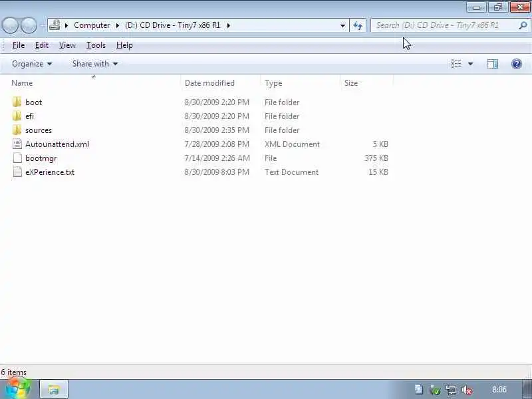Select eXPerience.txt file icon
This screenshot has width=532, height=399.
[17, 172]
